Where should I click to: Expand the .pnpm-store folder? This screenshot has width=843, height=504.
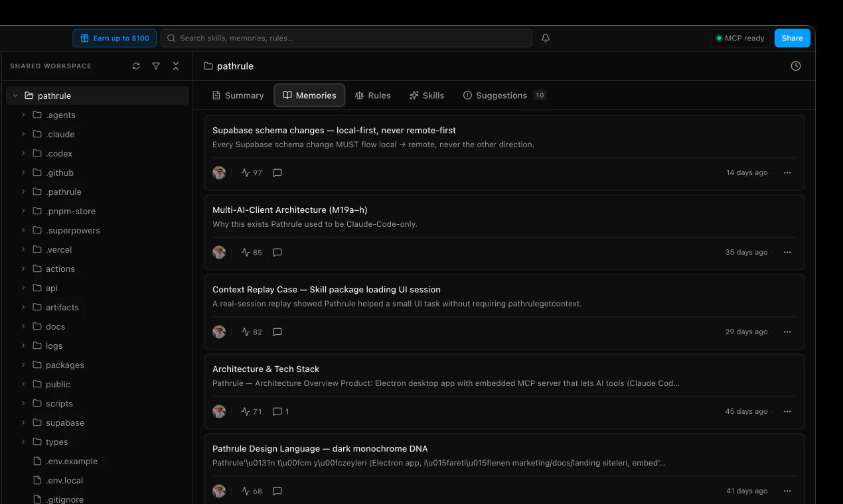(x=23, y=212)
